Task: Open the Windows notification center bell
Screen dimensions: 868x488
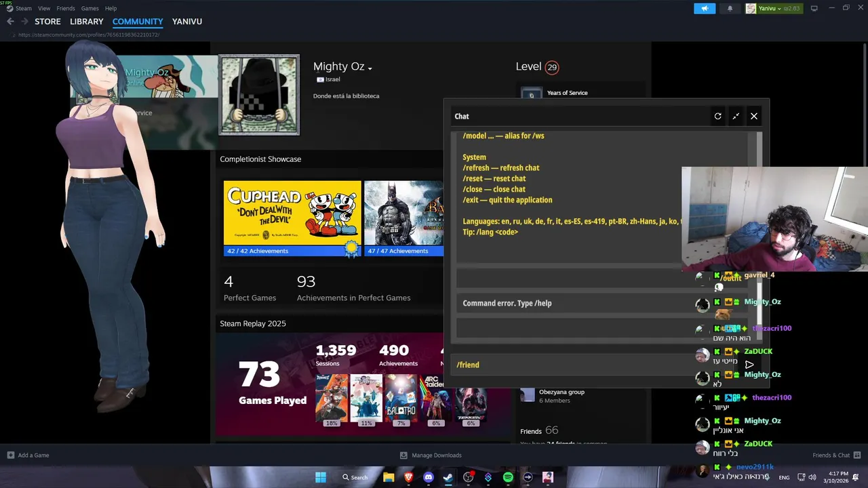Action: (856, 477)
